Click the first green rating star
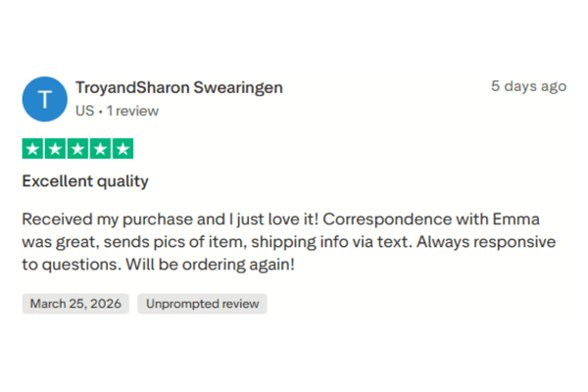This screenshot has width=588, height=392. (x=32, y=149)
